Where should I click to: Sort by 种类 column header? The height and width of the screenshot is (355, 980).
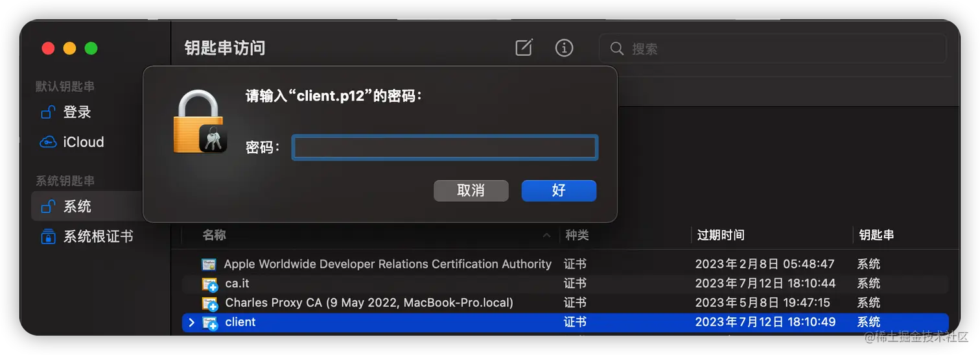pyautogui.click(x=577, y=235)
